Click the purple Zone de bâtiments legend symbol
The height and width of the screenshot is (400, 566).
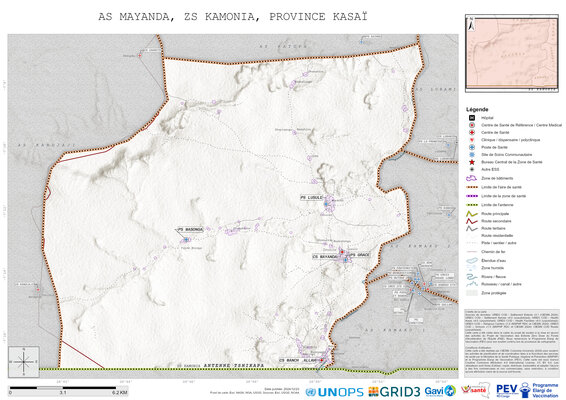point(471,178)
